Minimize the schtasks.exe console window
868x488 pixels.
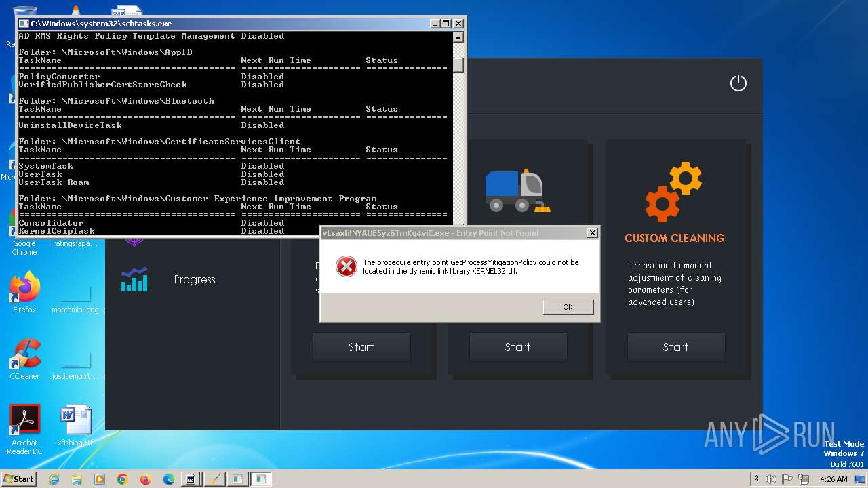[x=435, y=23]
